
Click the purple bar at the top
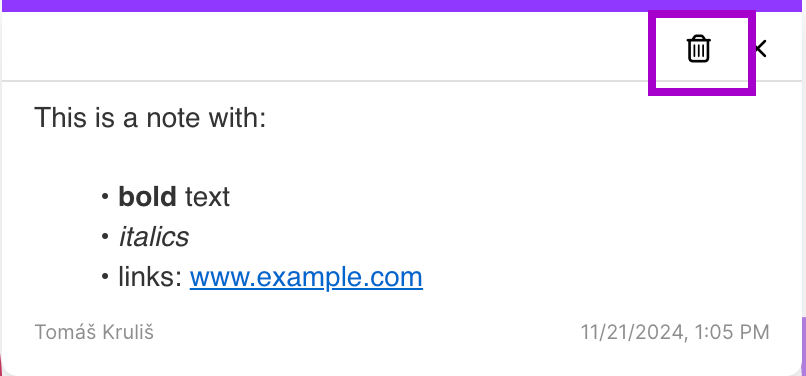[x=403, y=6]
